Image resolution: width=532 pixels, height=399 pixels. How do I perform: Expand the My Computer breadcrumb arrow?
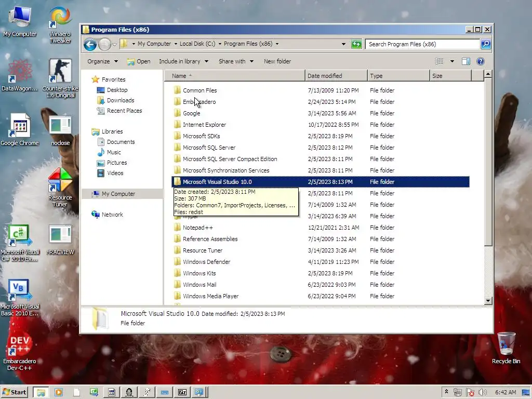[176, 44]
